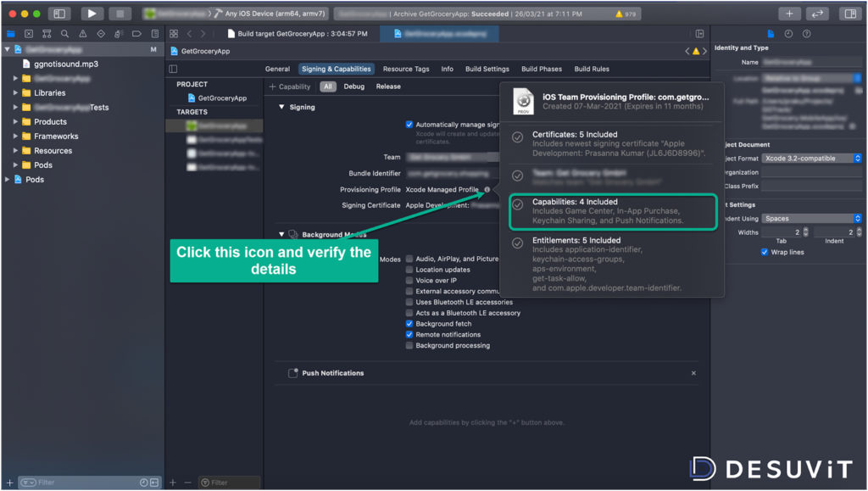Open the test navigator diamond icon
Viewport: 868px width, 491px height.
[x=101, y=34]
